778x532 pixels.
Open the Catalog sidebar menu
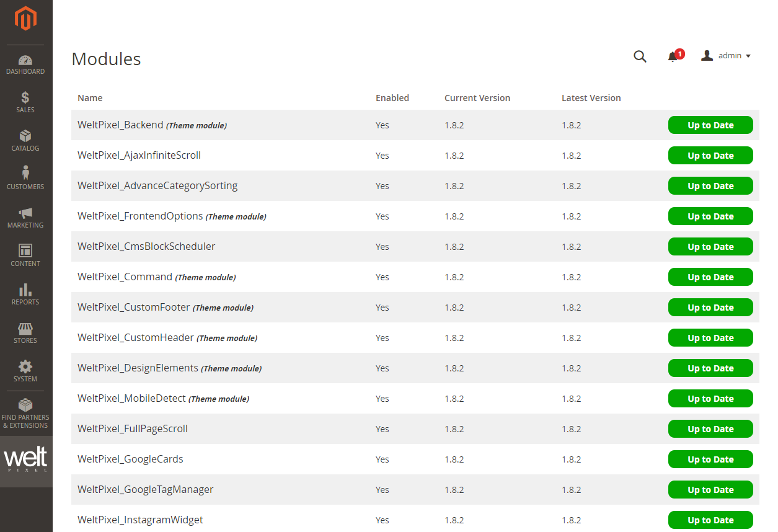click(25, 141)
